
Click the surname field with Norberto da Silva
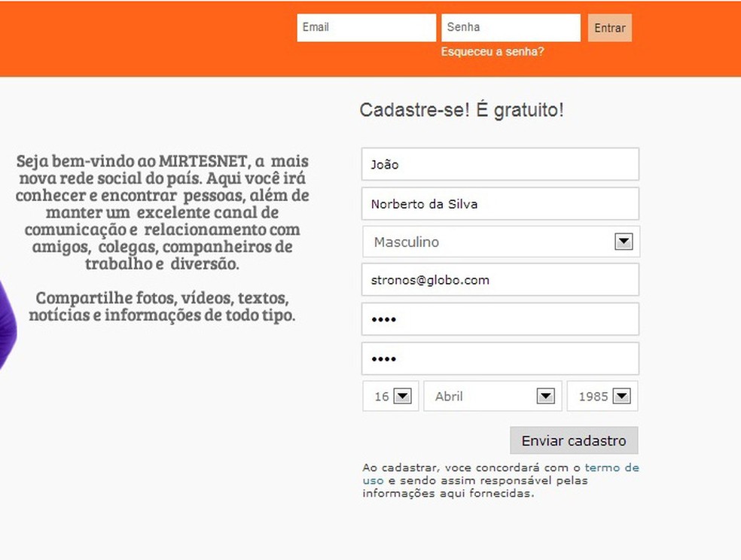500,203
